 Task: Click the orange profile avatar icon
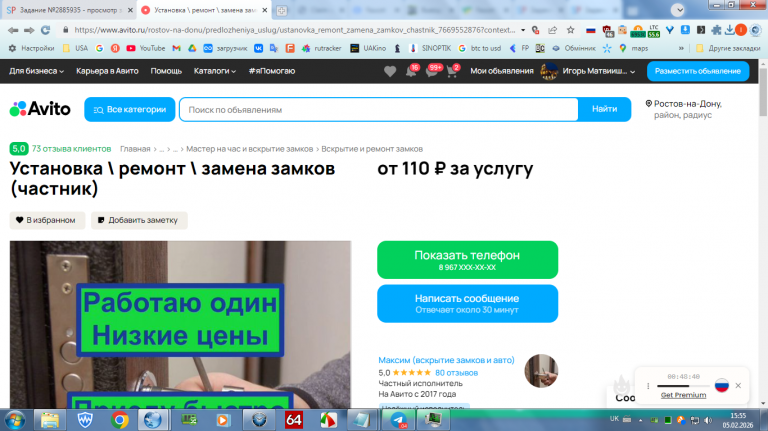[741, 30]
